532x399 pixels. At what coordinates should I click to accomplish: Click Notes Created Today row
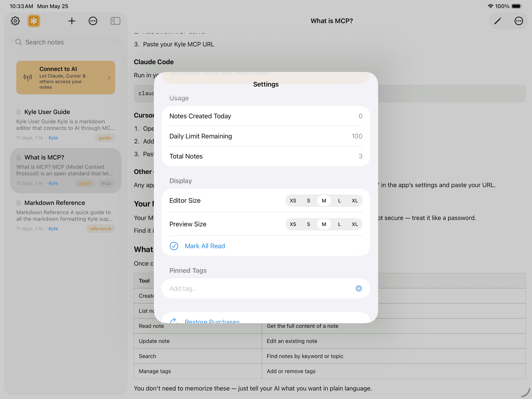coord(266,116)
